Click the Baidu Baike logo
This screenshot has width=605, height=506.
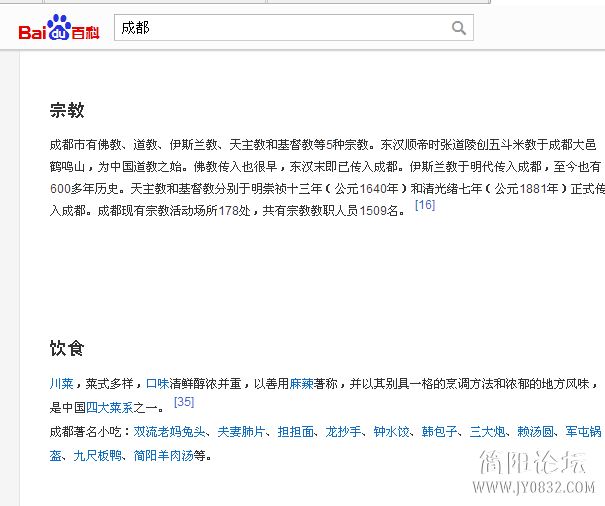point(59,28)
